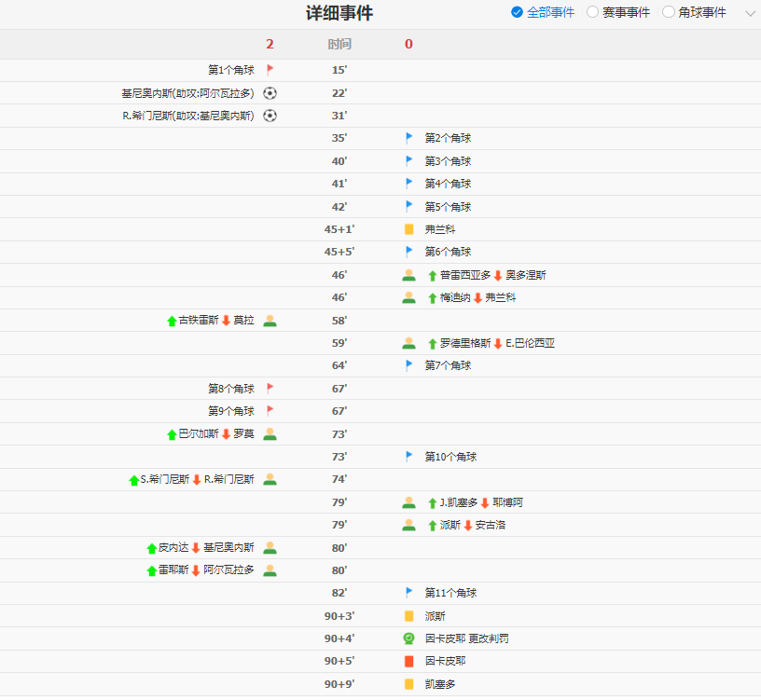This screenshot has width=761, height=700.
Task: Click the goal ball icon at 31'
Action: click(270, 116)
